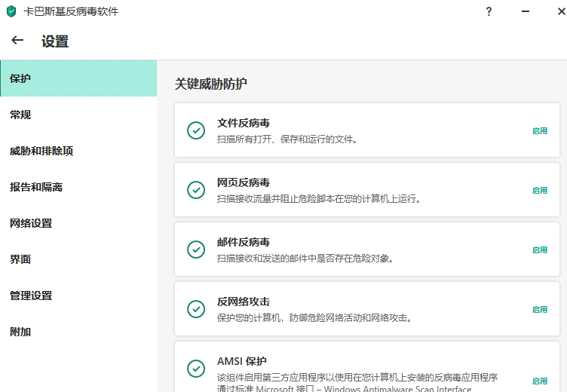Open the 网页反病毒 component title

pos(244,182)
